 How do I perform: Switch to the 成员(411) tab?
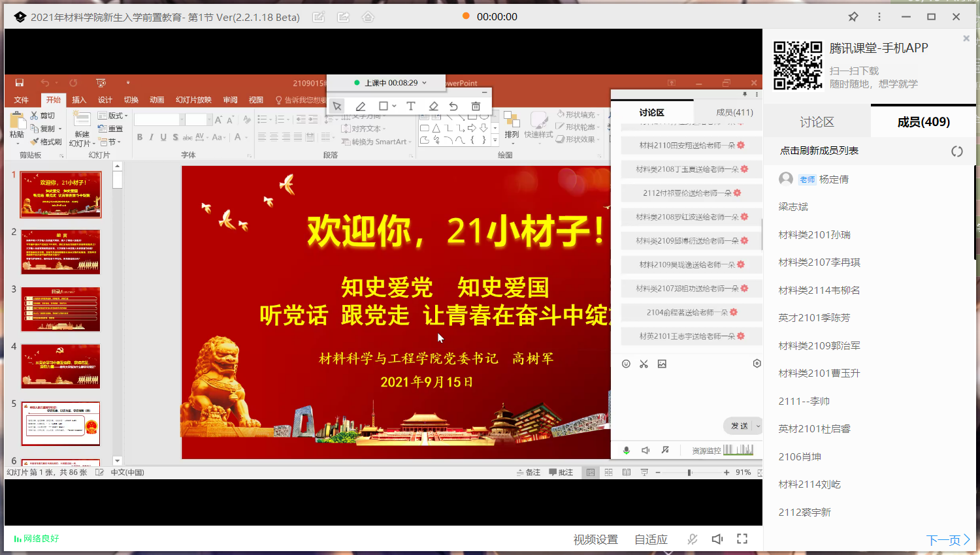[x=734, y=112]
